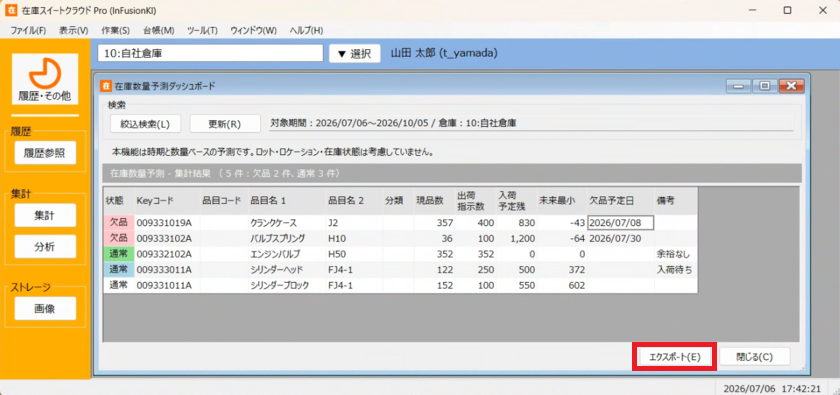Select Key code 009331011A
The width and height of the screenshot is (840, 395).
coord(167,285)
